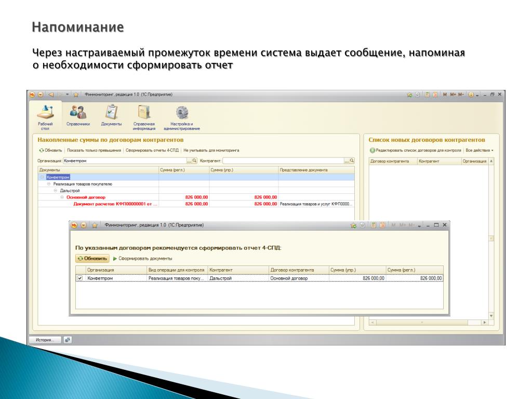Open calculator icon in main title bar
Viewport: 532px width, 399px height.
[427, 95]
